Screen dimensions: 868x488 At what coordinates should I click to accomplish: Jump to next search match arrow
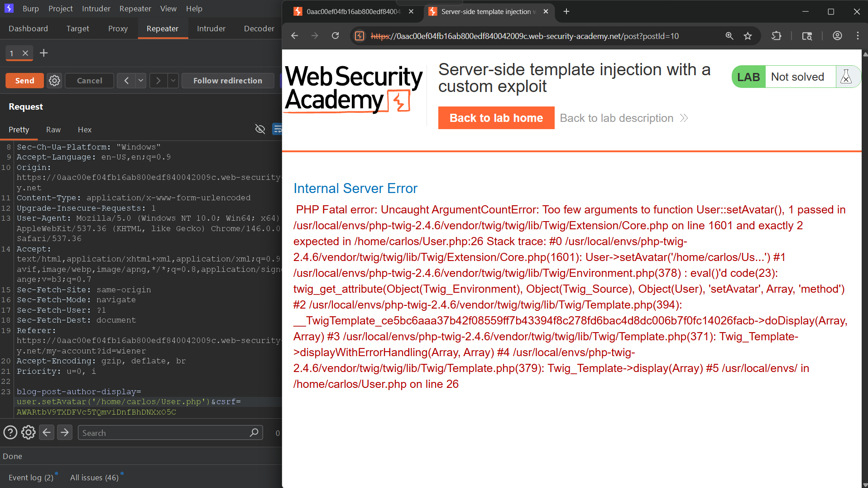pos(65,433)
